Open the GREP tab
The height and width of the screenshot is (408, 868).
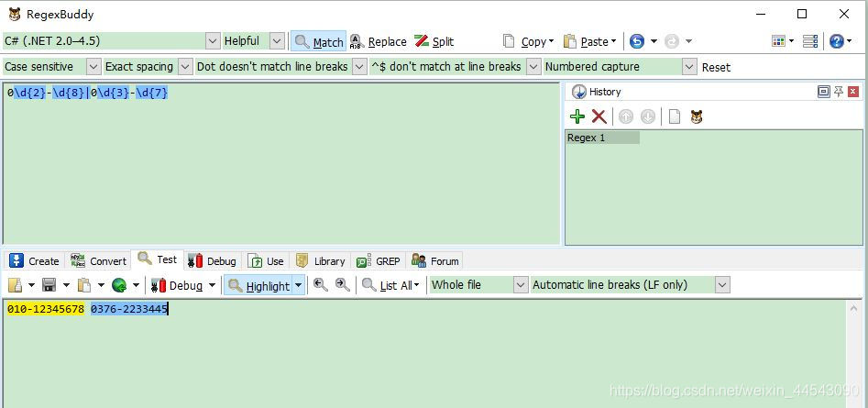tap(379, 260)
